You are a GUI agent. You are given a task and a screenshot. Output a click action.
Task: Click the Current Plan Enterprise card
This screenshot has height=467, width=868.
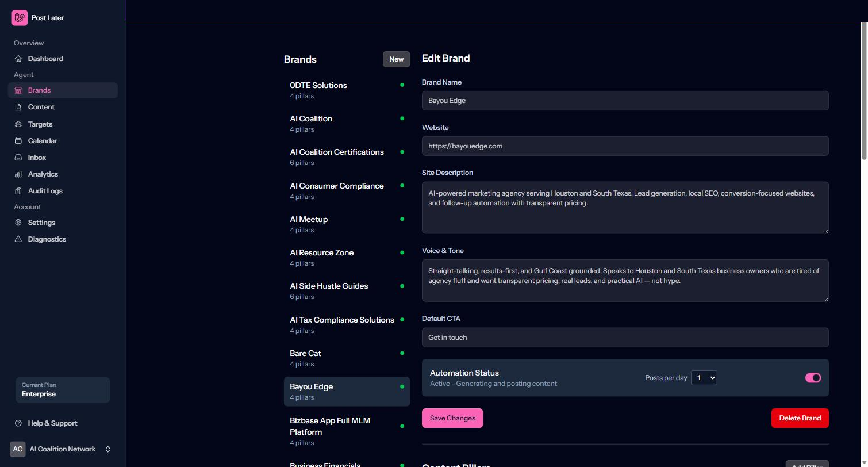click(63, 390)
